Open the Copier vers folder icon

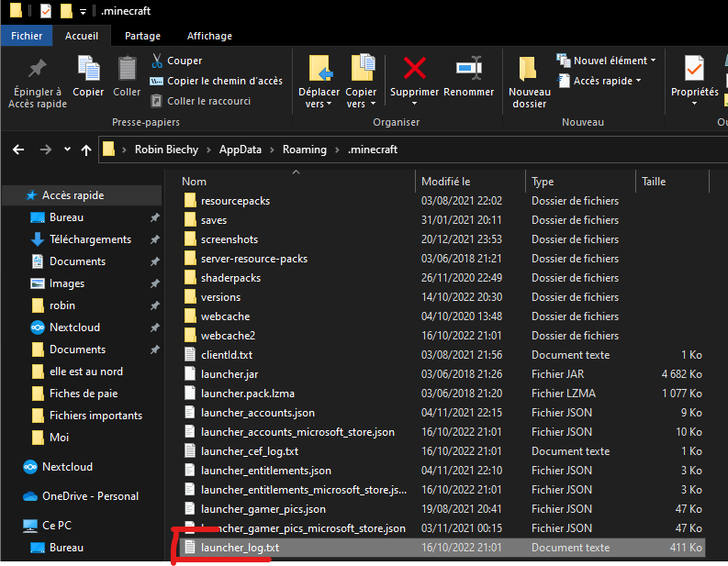point(363,68)
